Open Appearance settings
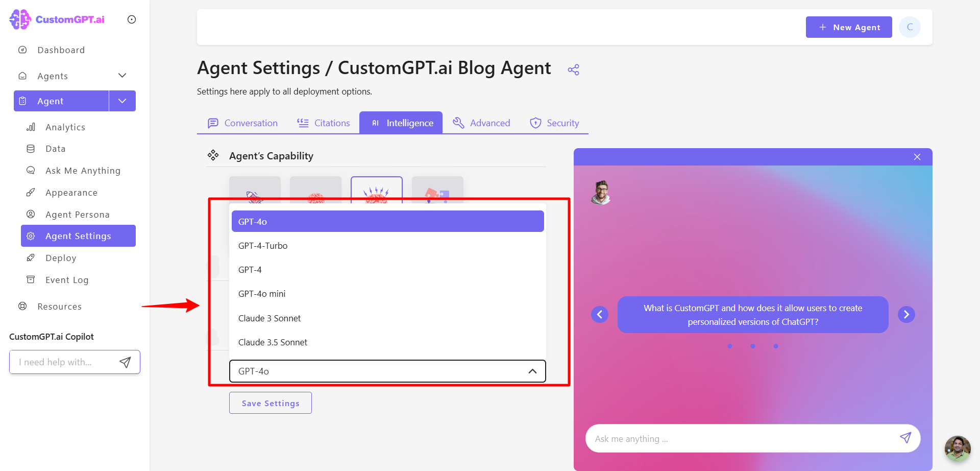The height and width of the screenshot is (471, 980). pos(71,193)
